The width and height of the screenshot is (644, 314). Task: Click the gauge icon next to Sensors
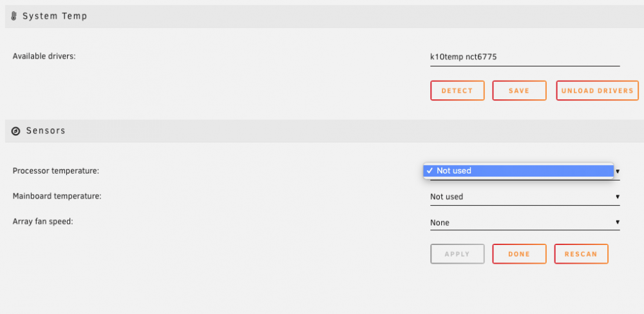[15, 131]
